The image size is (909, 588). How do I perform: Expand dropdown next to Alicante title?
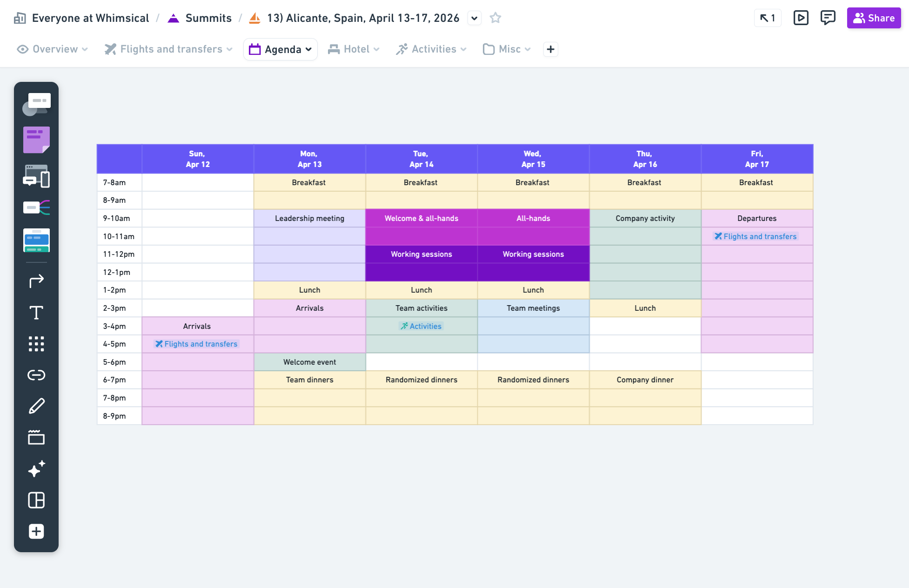point(474,18)
